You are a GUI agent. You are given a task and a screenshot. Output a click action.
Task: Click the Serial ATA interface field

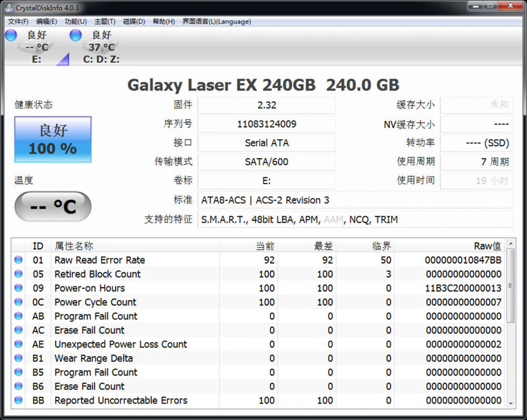click(x=267, y=143)
